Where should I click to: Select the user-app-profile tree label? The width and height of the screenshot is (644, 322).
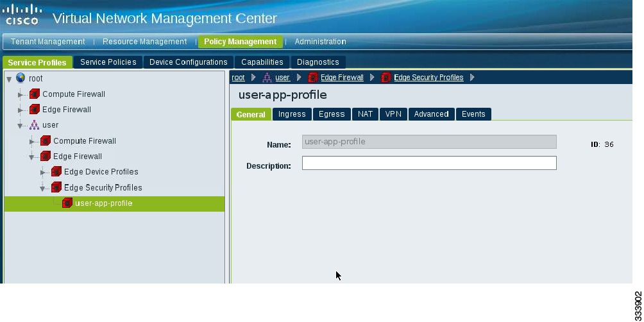pos(103,203)
